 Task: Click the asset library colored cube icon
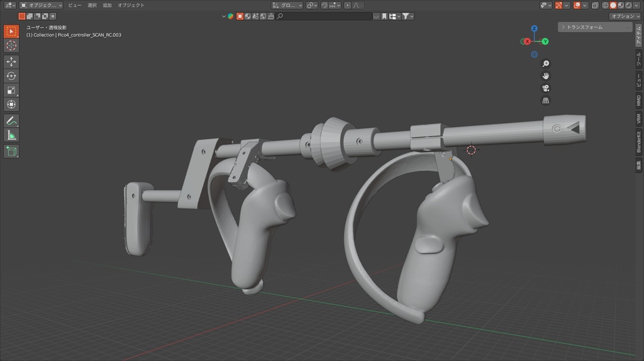coord(230,16)
